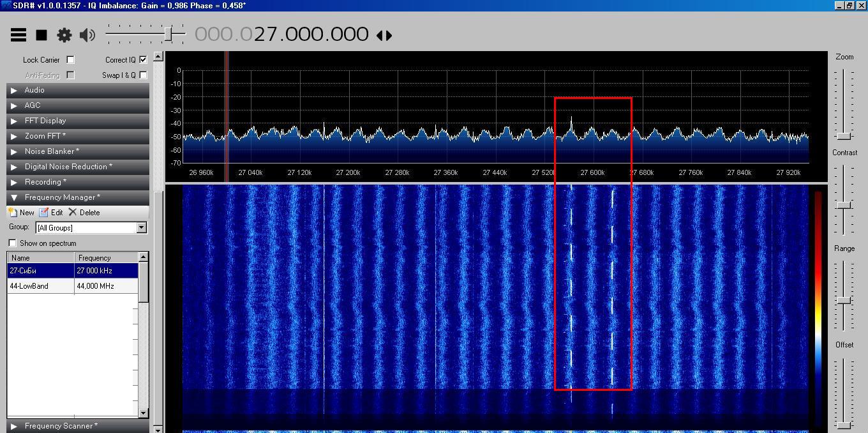Expand the Noise Blanker panel
Viewport: 868px width, 433px height.
point(78,151)
